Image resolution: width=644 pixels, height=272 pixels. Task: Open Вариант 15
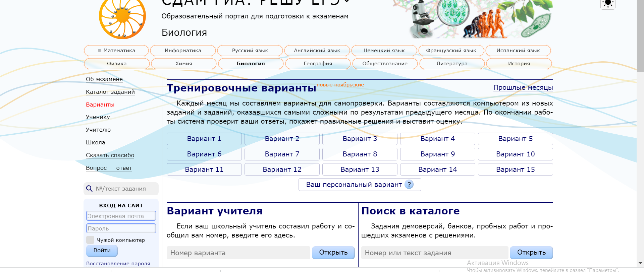[516, 169]
